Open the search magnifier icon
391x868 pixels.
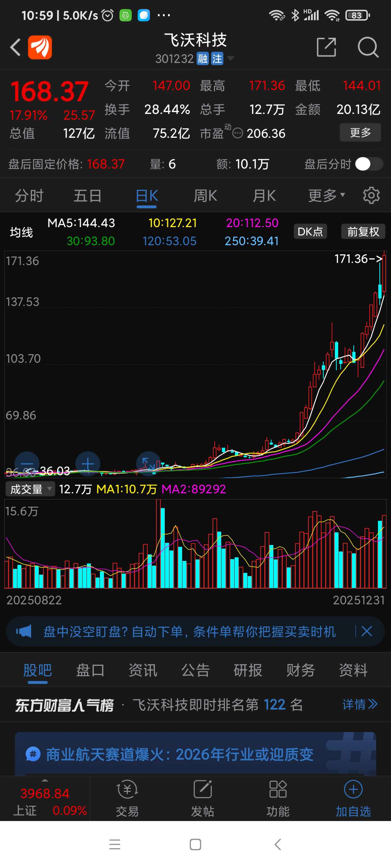click(x=368, y=47)
